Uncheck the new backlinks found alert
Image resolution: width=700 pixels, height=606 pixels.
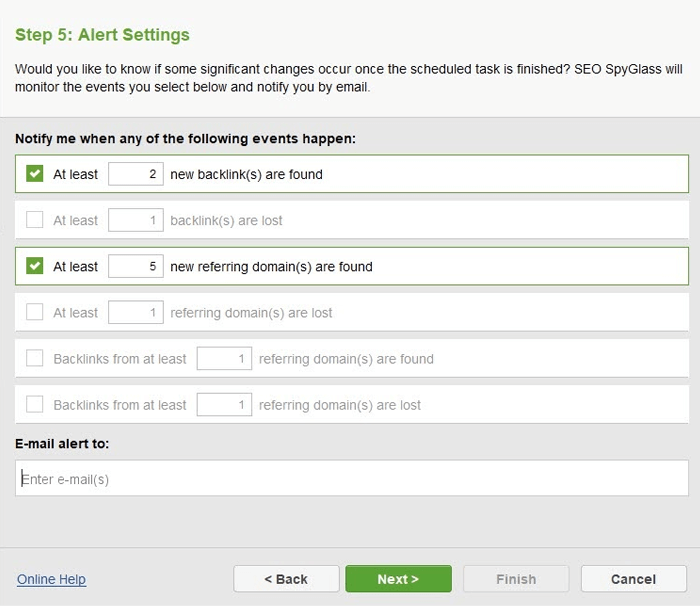(x=34, y=174)
